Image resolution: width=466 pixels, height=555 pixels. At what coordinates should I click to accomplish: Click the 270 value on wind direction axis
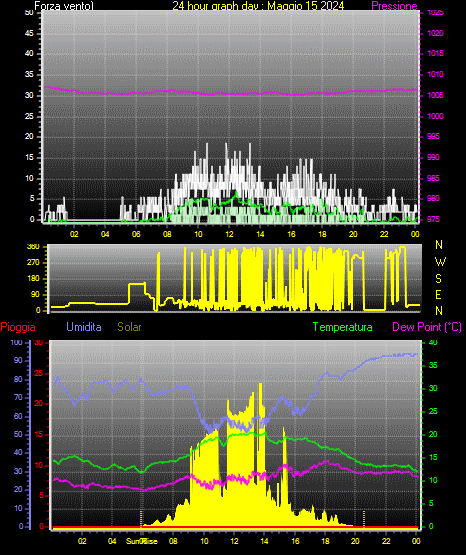click(33, 263)
